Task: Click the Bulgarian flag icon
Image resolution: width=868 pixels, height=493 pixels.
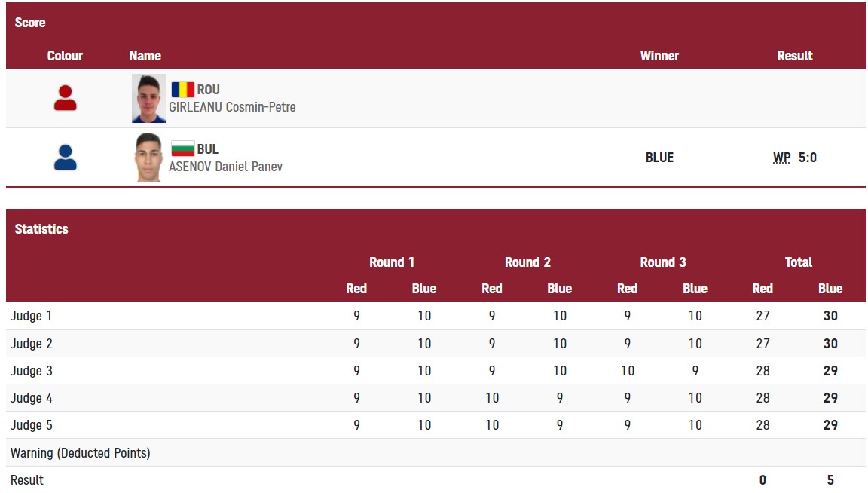Action: tap(182, 149)
